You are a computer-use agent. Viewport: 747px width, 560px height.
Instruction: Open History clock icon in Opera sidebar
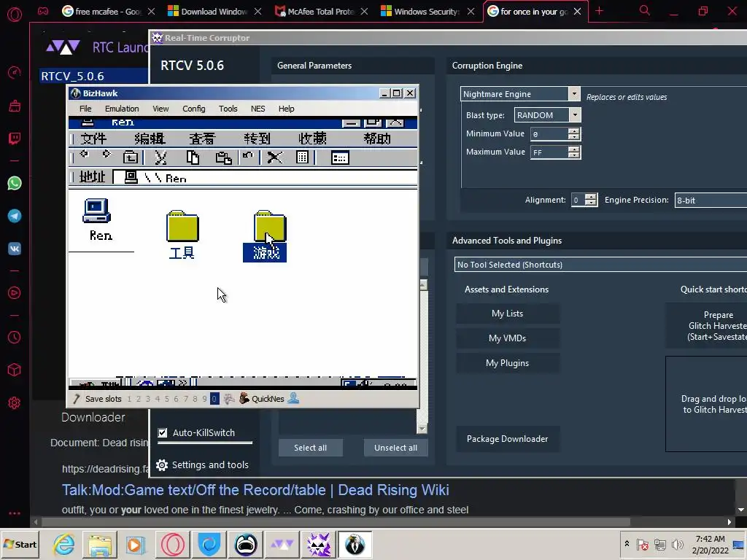[15, 337]
